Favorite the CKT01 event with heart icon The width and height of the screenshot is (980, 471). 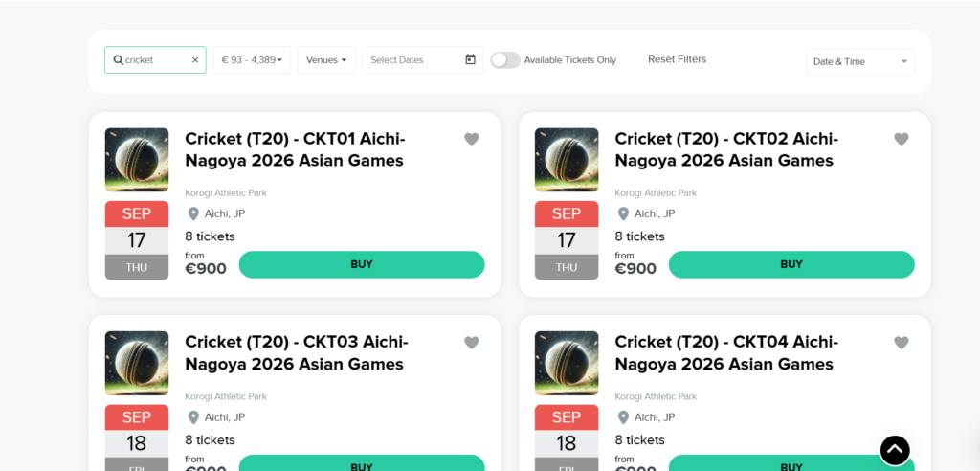pos(471,139)
